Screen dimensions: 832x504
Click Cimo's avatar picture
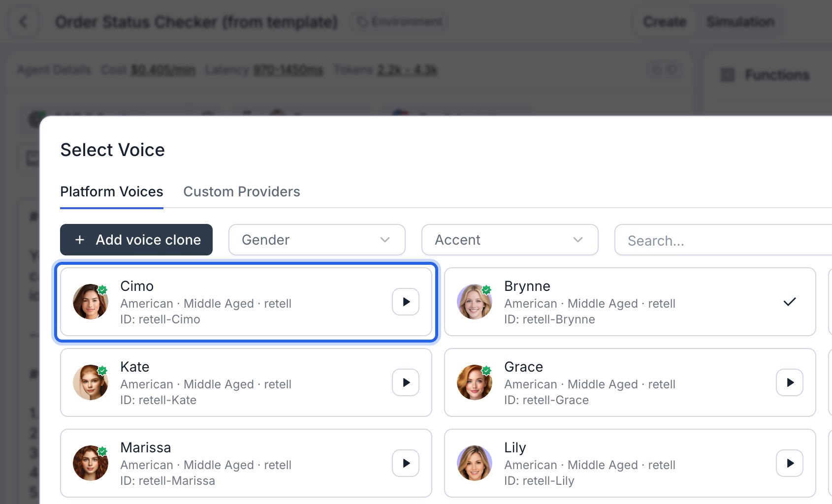pyautogui.click(x=91, y=302)
